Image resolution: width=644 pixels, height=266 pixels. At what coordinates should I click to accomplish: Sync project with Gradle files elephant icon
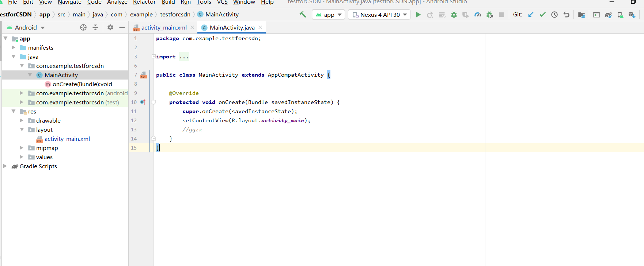coord(608,15)
